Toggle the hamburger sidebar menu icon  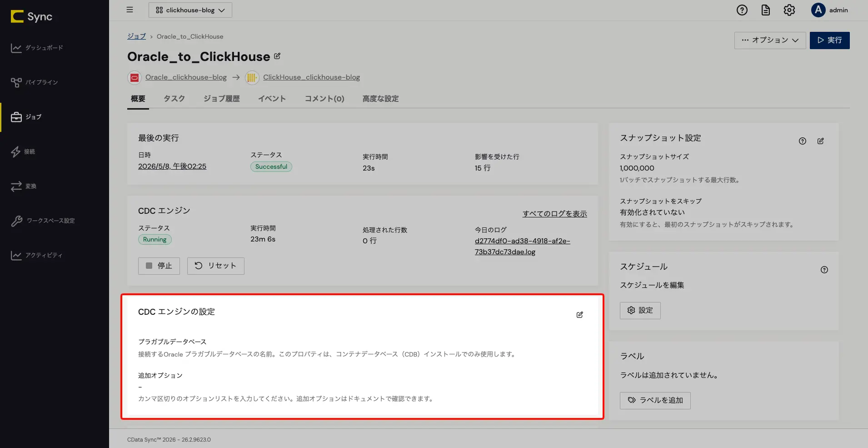point(130,10)
